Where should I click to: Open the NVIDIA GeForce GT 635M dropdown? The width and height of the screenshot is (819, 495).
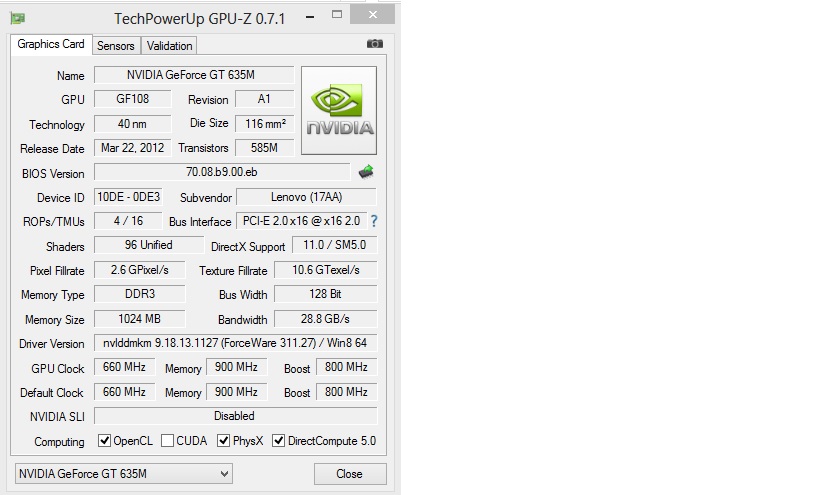point(124,474)
